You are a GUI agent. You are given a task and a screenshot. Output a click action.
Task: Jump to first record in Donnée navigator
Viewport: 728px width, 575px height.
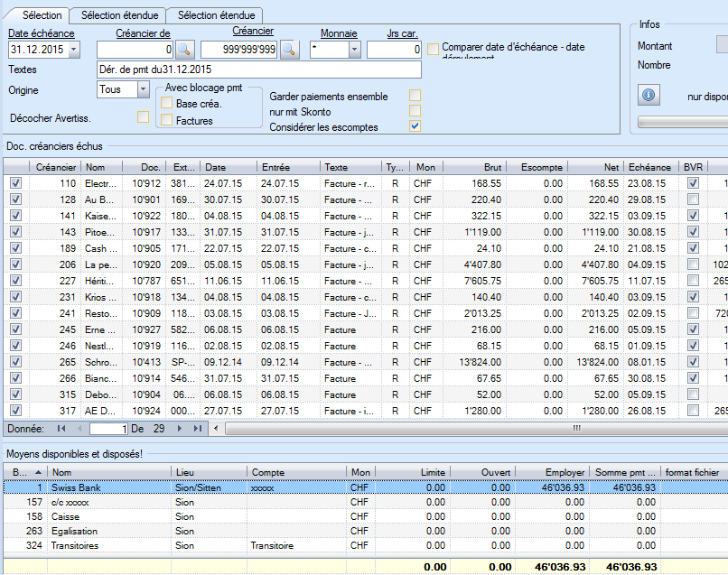pos(61,429)
